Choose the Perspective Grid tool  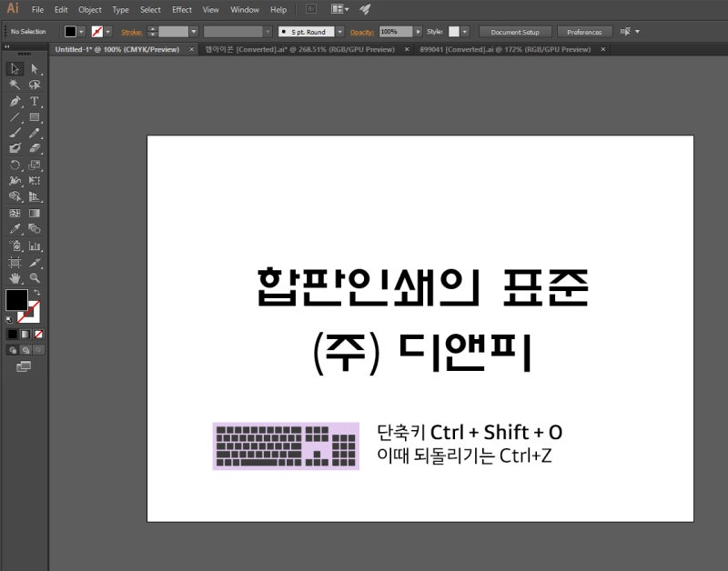(x=35, y=196)
